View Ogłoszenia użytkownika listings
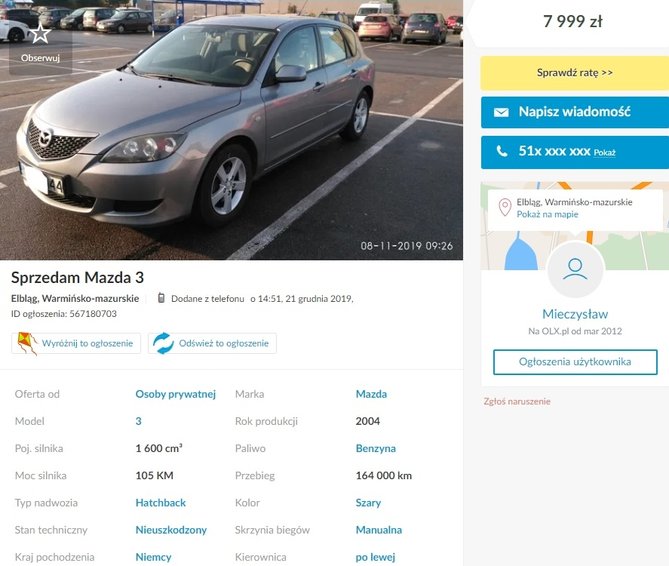 click(575, 362)
